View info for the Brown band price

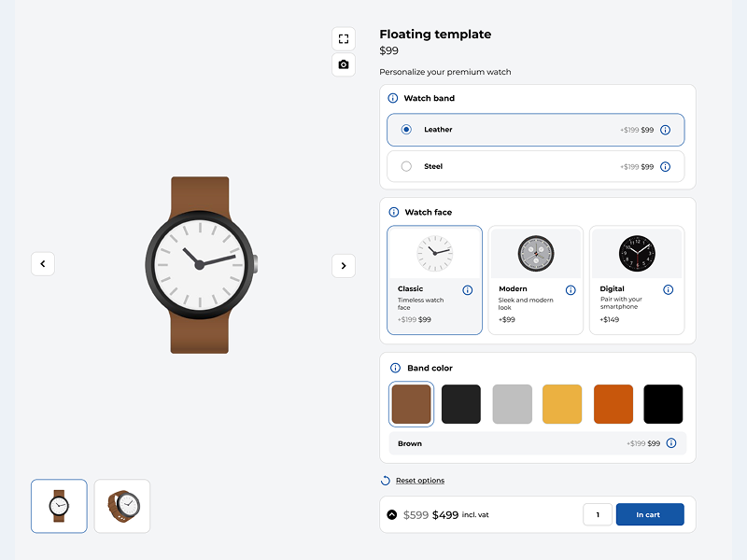coord(670,443)
